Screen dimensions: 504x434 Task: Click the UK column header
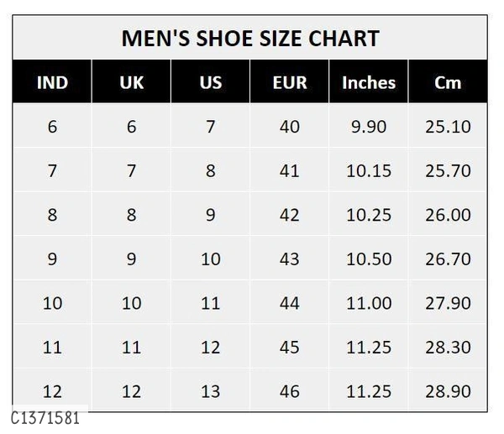131,83
